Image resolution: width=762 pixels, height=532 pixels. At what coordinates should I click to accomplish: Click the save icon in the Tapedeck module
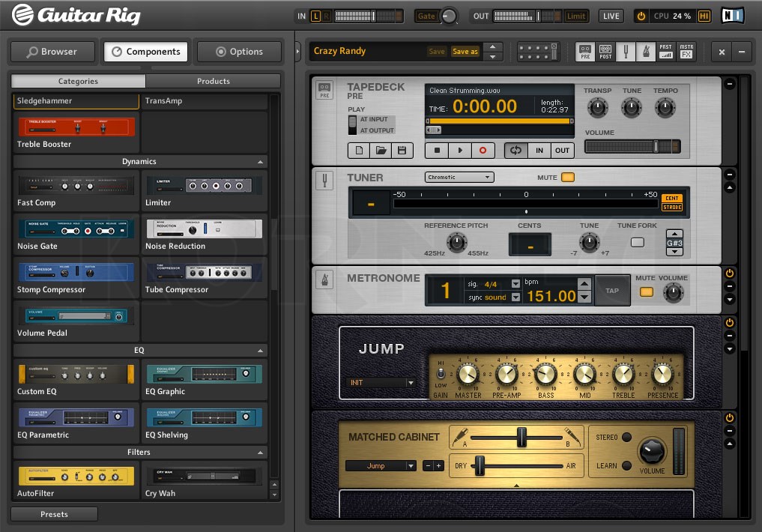tap(402, 150)
